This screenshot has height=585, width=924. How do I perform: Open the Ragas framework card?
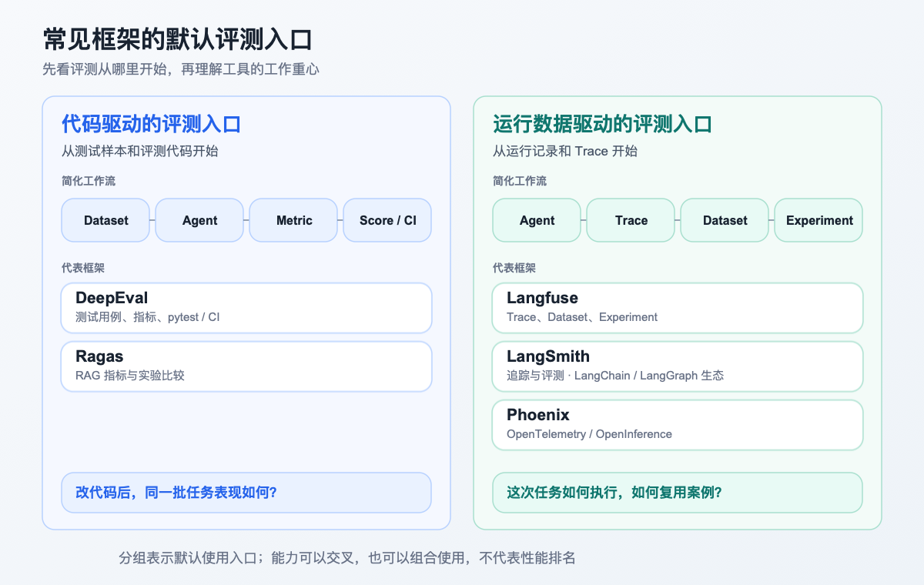246,366
